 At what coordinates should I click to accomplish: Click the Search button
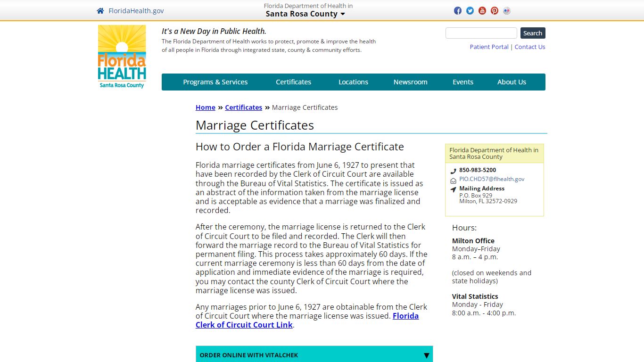click(x=533, y=33)
